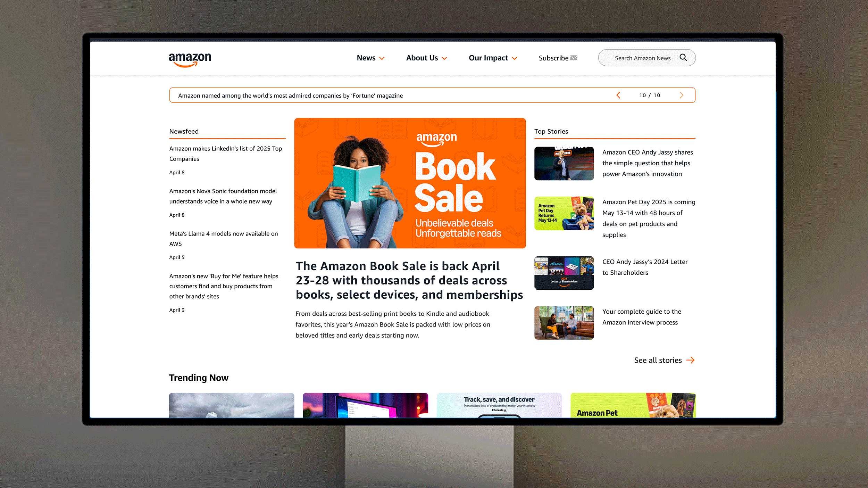Image resolution: width=868 pixels, height=488 pixels.
Task: Open Amazon interview process guide story
Action: (642, 317)
